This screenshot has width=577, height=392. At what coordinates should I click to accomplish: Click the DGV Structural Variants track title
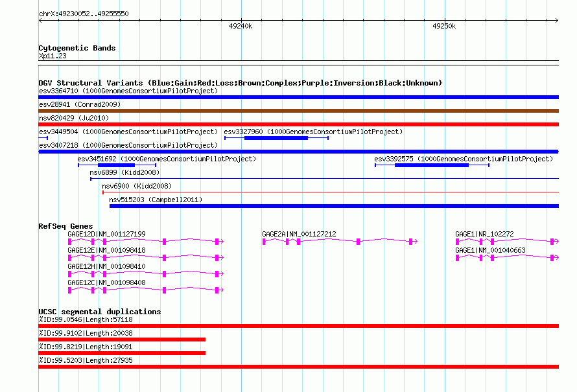pyautogui.click(x=241, y=83)
